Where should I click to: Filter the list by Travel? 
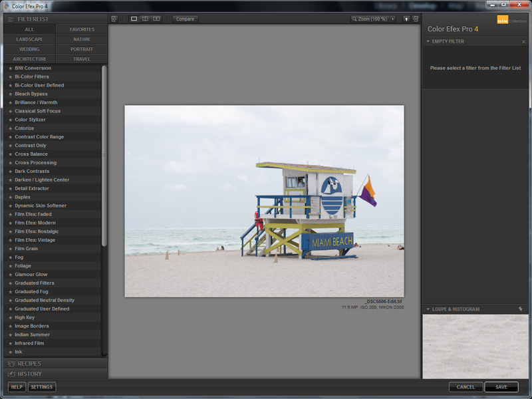point(82,59)
